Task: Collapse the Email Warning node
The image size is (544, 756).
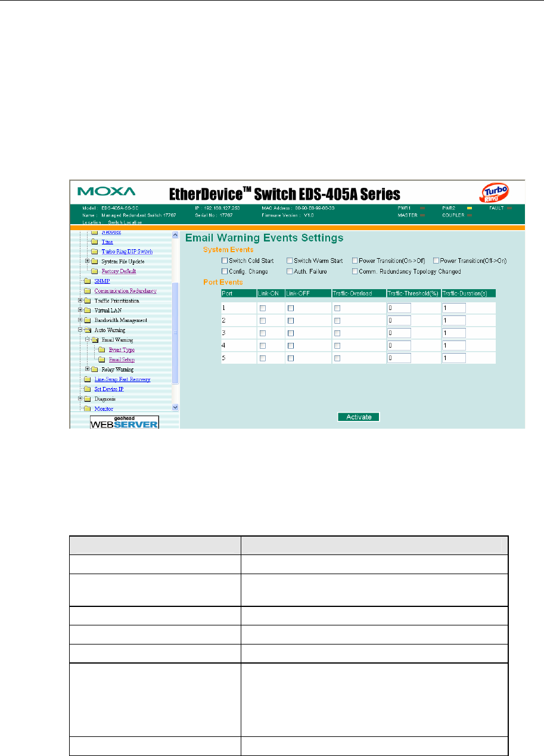Action: [x=88, y=340]
